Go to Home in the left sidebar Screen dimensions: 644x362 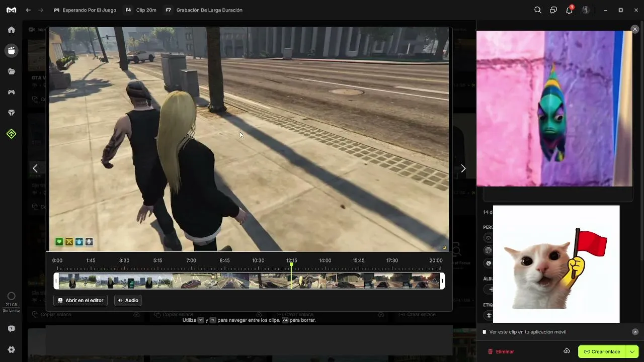(11, 30)
